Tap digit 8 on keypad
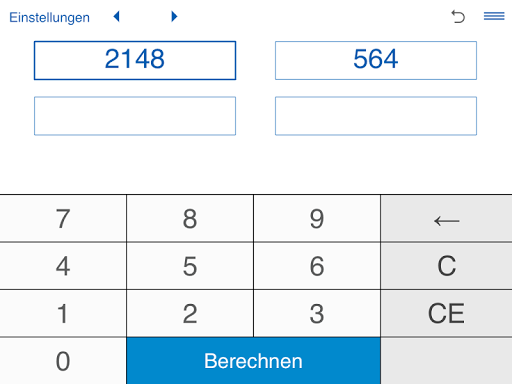 [190, 219]
